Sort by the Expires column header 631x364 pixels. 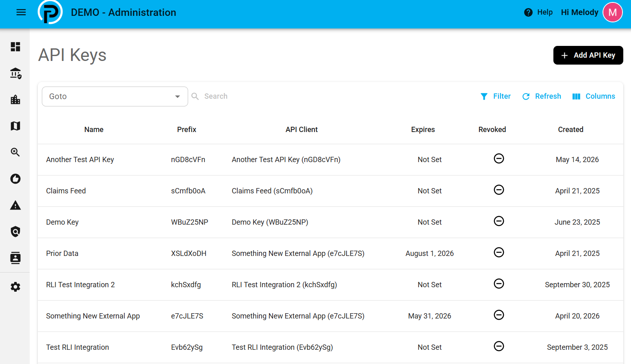pyautogui.click(x=423, y=130)
